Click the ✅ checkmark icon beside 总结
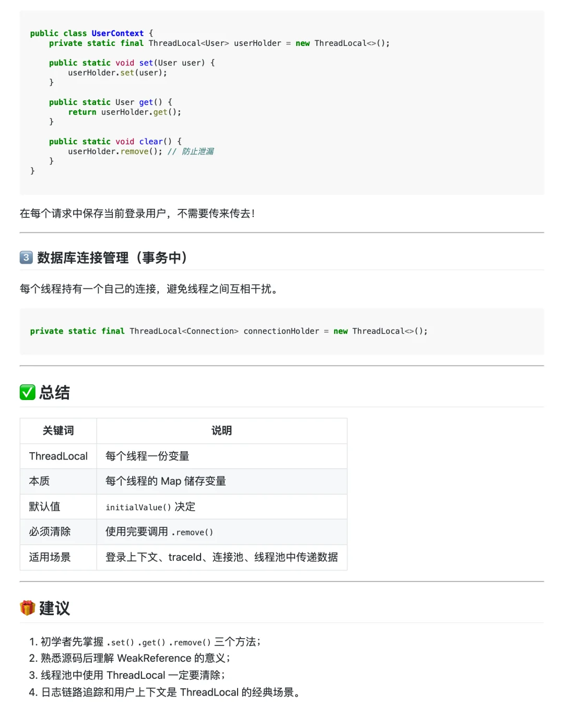The height and width of the screenshot is (728, 564). [27, 392]
